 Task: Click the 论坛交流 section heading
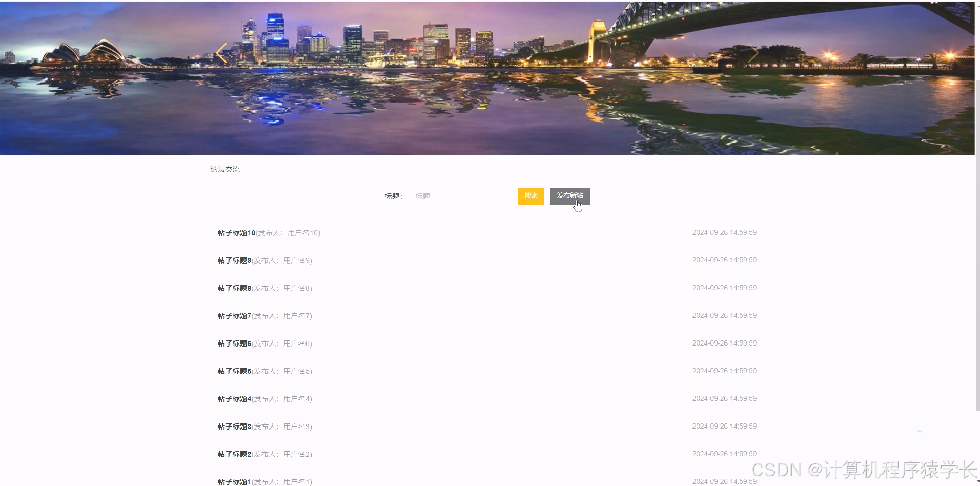click(x=225, y=169)
